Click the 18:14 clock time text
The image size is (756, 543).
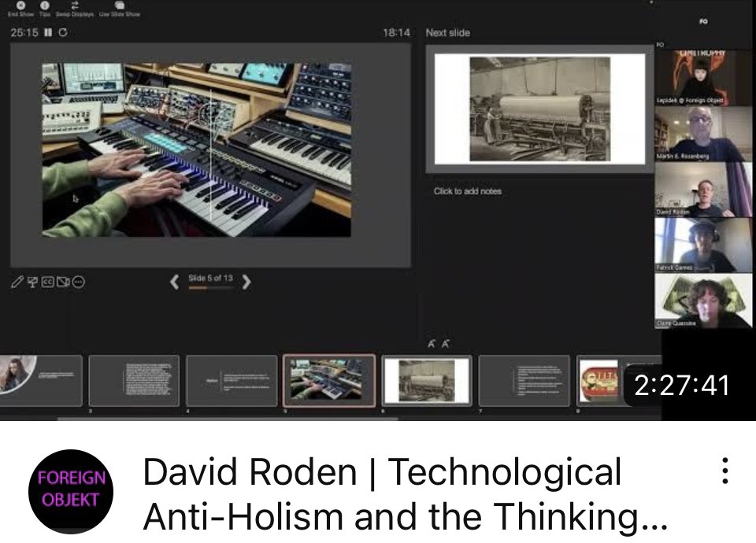point(396,32)
